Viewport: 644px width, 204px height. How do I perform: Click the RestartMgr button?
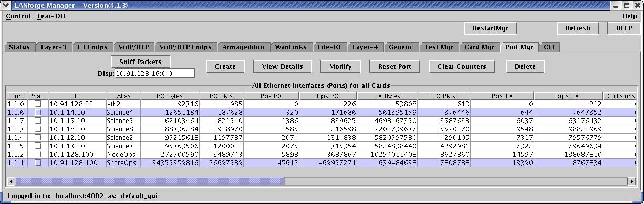point(491,28)
